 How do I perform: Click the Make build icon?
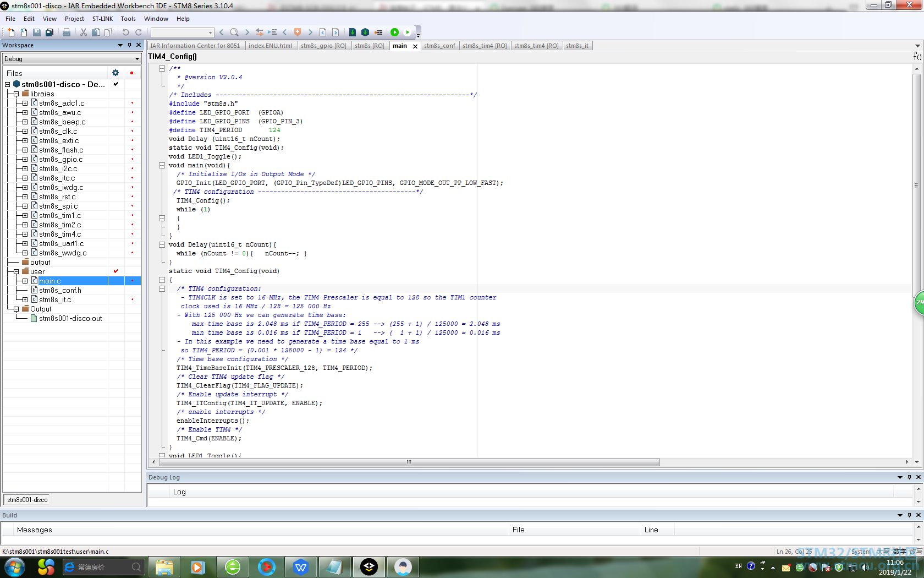click(x=365, y=32)
